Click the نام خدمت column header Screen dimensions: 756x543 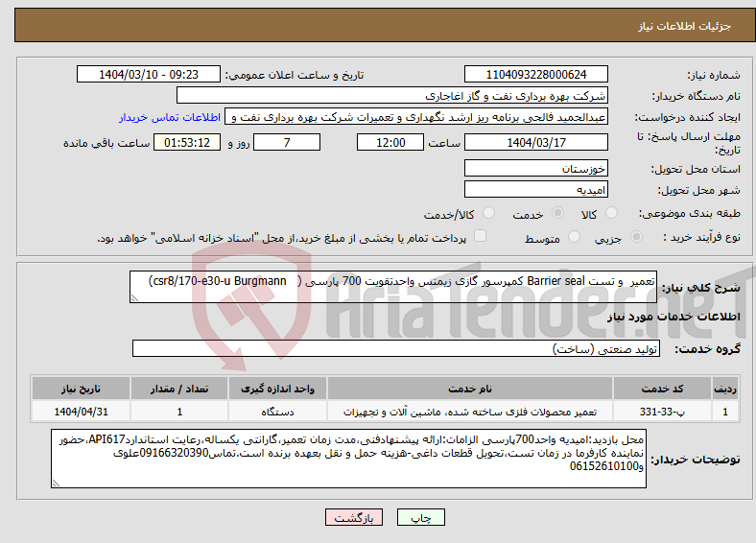pos(469,389)
